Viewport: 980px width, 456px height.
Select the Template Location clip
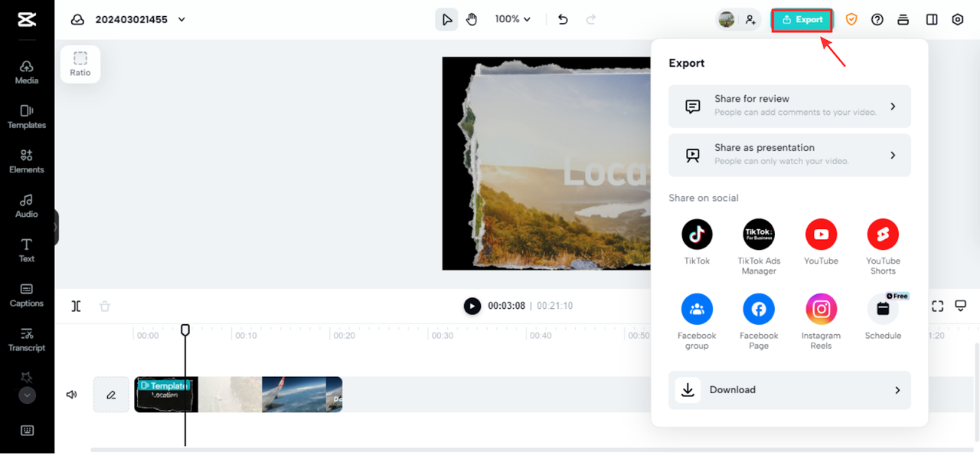point(166,395)
